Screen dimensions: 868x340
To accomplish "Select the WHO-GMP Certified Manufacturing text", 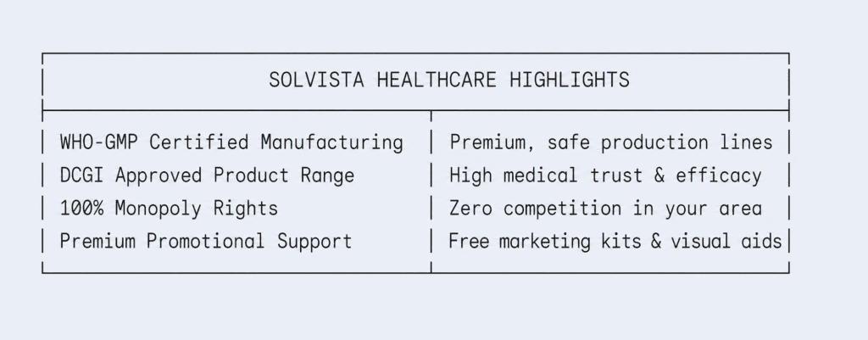I will (x=231, y=142).
